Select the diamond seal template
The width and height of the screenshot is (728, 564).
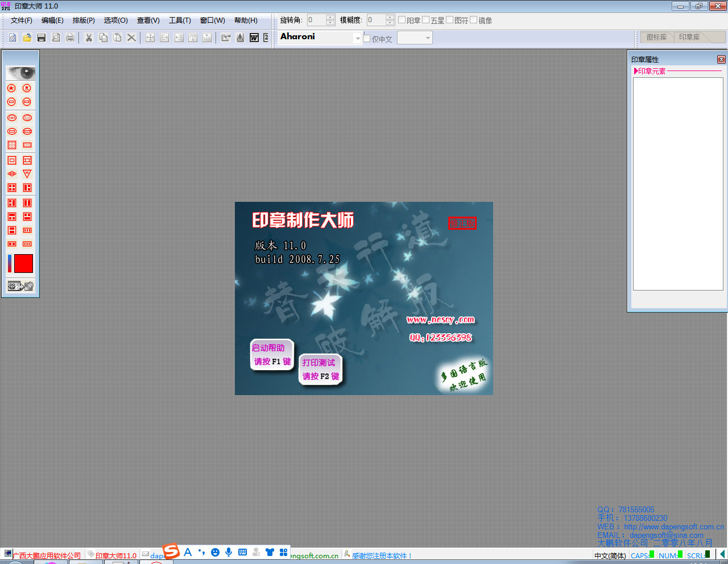point(11,174)
